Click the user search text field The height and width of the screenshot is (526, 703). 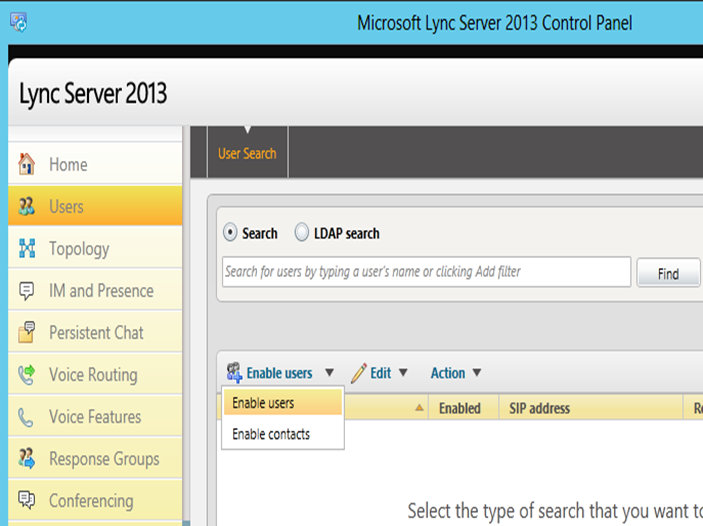point(426,272)
